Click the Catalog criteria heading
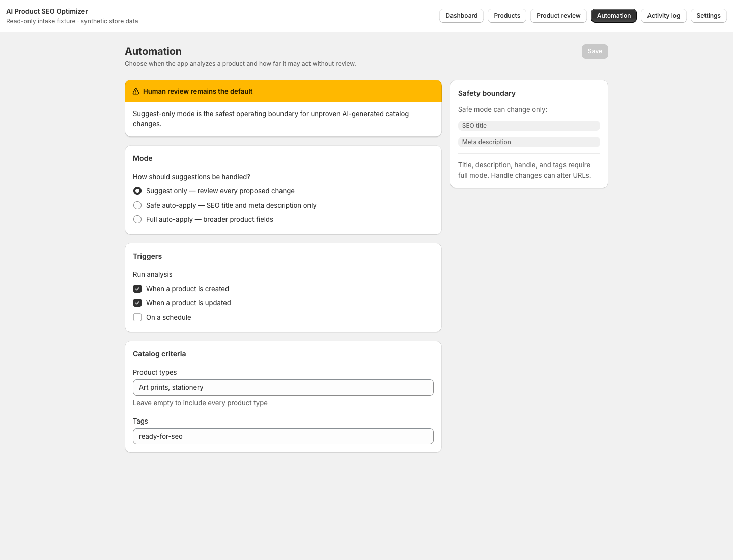Viewport: 733px width, 560px height. click(159, 354)
